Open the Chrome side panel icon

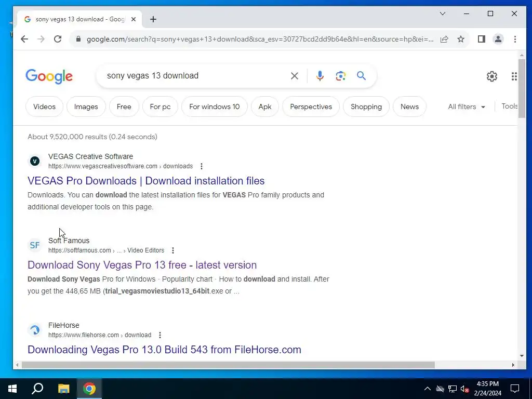(x=482, y=39)
